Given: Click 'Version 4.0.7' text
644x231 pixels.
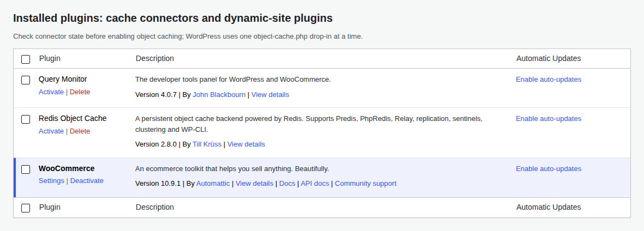Looking at the screenshot, I should click(156, 95).
